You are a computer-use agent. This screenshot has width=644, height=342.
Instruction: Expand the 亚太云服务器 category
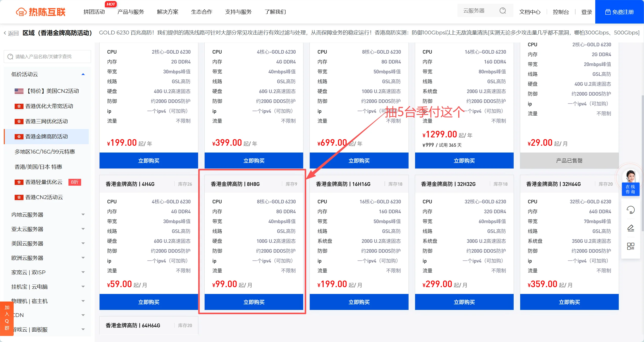[83, 229]
